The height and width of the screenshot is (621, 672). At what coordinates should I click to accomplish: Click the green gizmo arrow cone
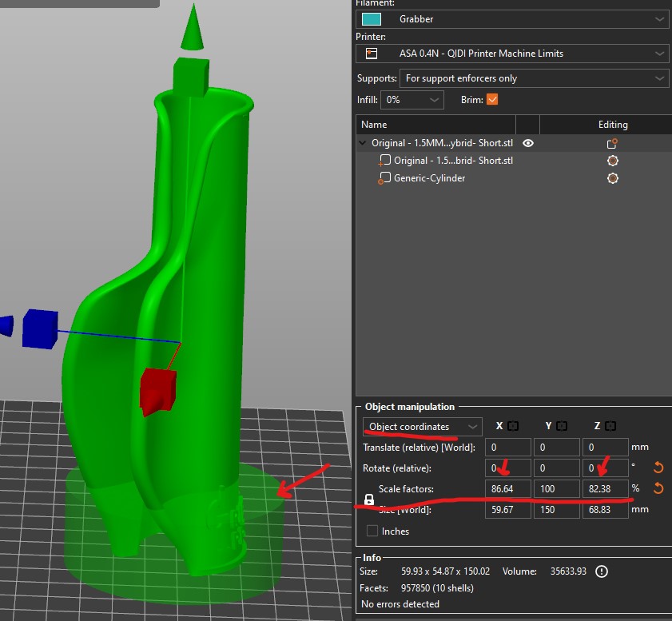(193, 26)
